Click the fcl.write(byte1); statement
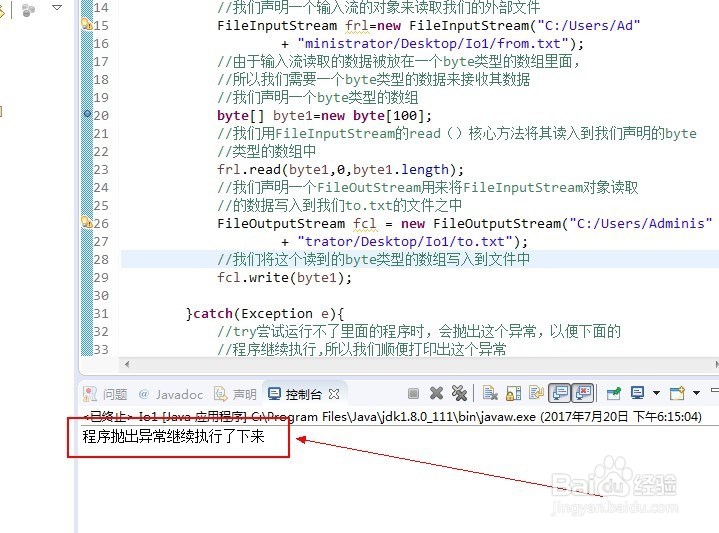719x533 pixels. 284,278
